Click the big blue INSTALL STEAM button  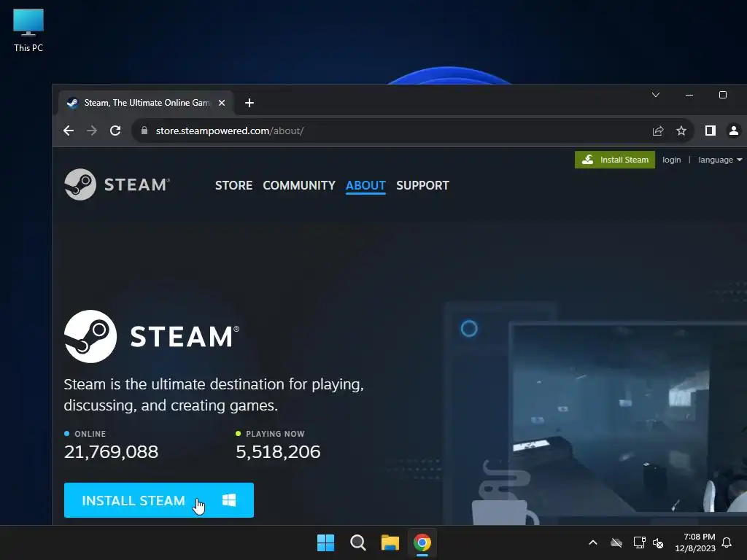[158, 500]
